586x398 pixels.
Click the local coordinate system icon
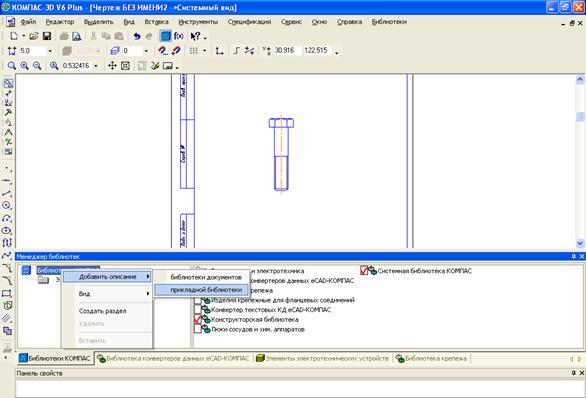(x=219, y=50)
